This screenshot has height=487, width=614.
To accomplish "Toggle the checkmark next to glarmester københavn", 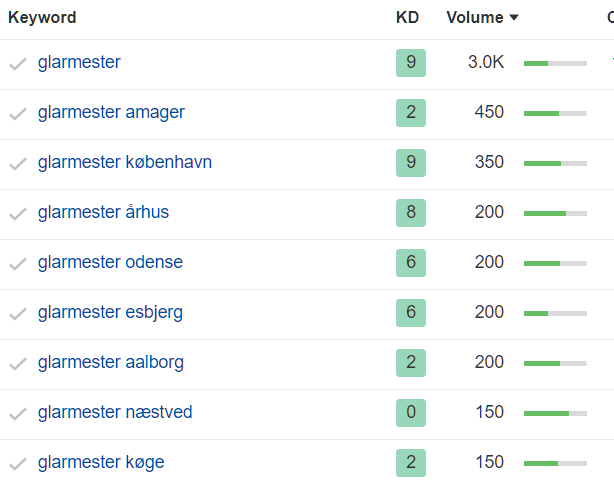I will tap(18, 164).
